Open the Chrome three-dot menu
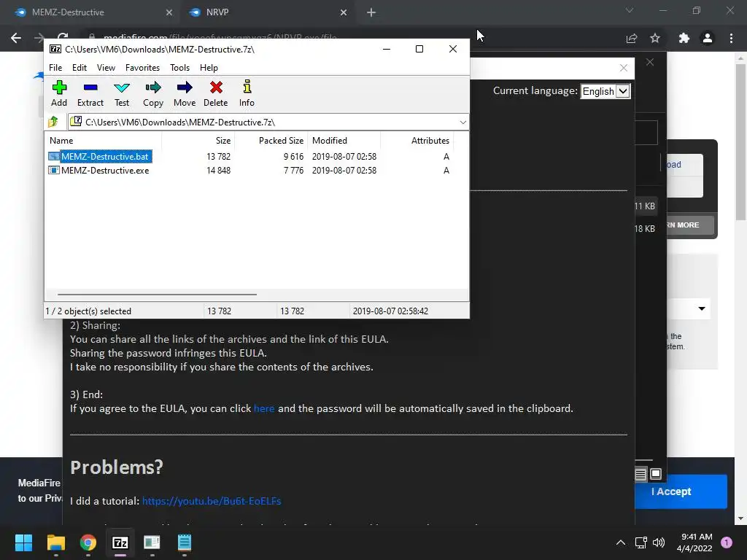The height and width of the screenshot is (560, 747). [x=731, y=38]
